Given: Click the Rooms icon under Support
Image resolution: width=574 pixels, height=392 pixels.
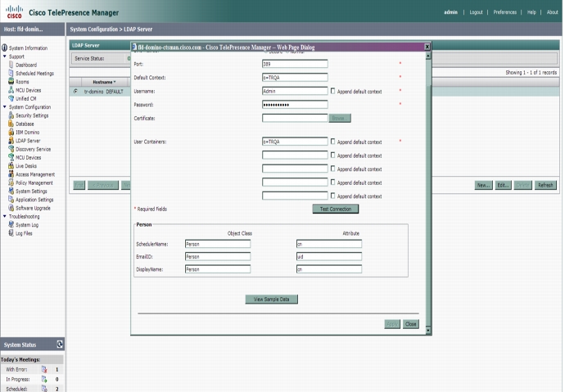Looking at the screenshot, I should coord(11,82).
